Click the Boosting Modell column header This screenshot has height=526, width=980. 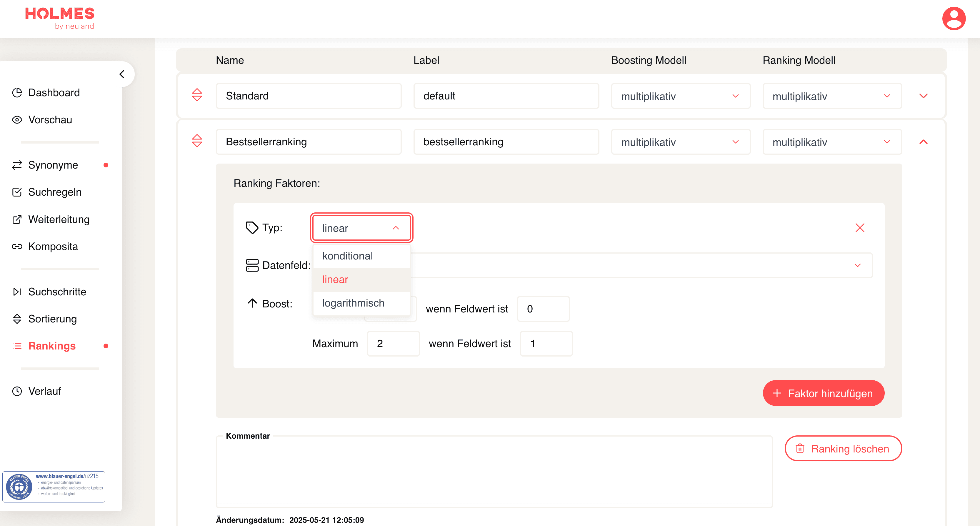(x=648, y=60)
